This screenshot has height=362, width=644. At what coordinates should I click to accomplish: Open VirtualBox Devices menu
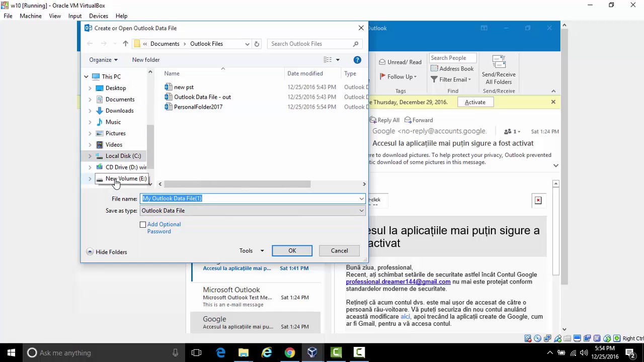point(99,16)
